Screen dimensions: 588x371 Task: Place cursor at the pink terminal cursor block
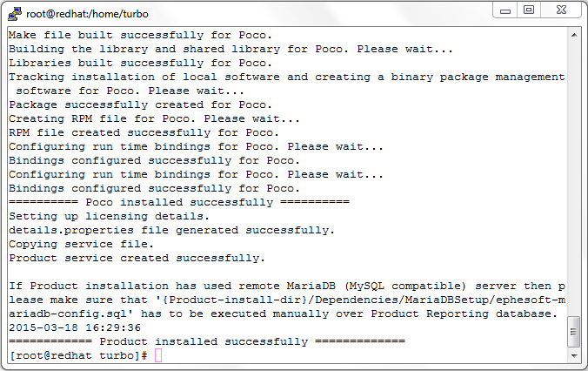158,355
